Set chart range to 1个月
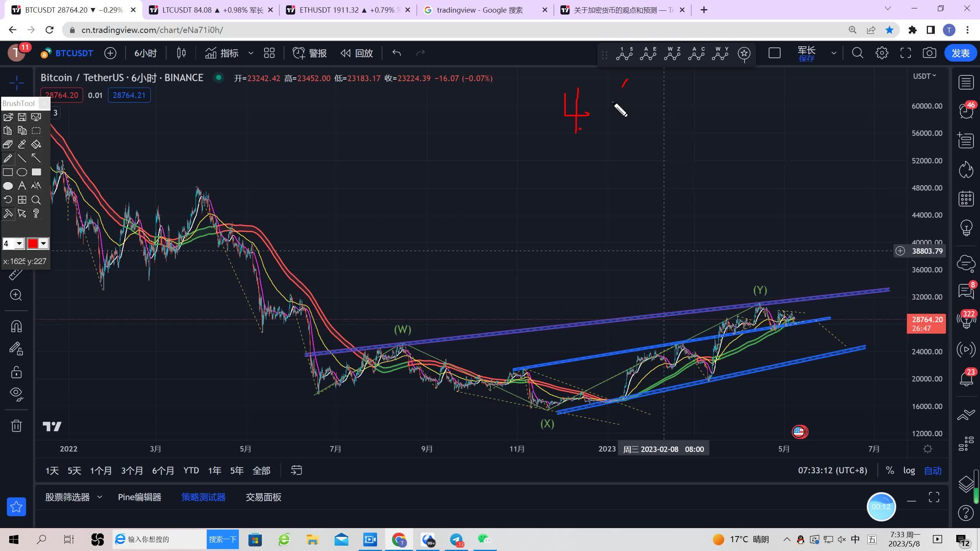Image resolution: width=980 pixels, height=551 pixels. point(101,471)
